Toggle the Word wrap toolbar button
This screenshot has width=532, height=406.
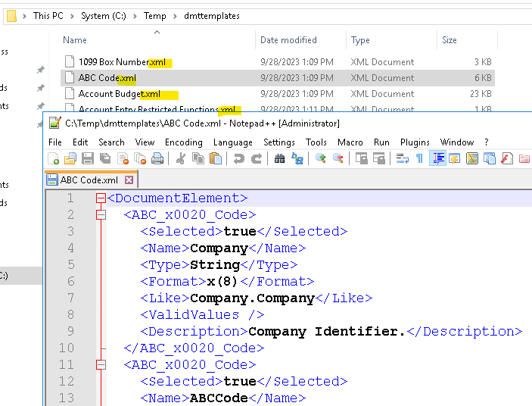point(403,158)
